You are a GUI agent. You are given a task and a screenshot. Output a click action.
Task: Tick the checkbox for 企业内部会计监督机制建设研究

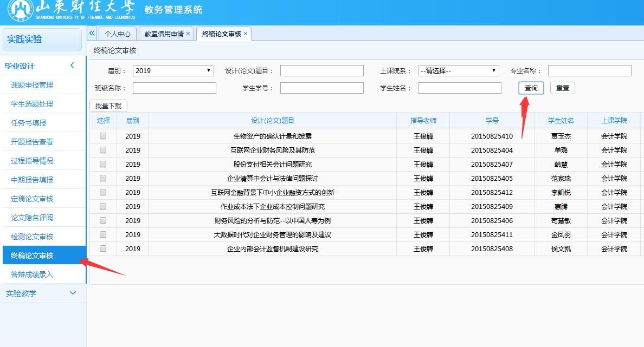tap(103, 249)
